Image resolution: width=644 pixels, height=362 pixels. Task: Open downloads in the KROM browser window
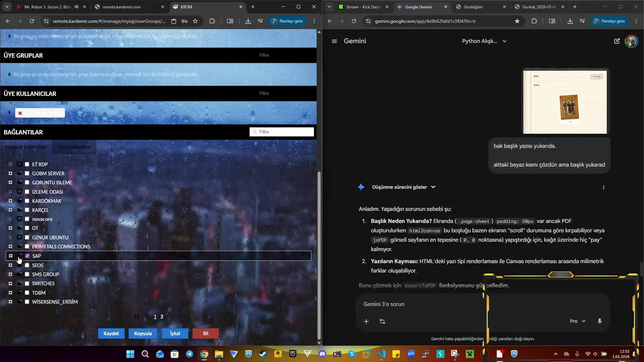(x=248, y=21)
